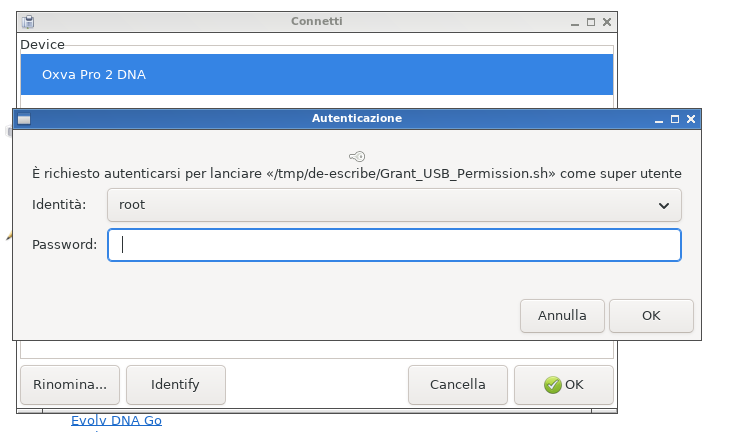Maximize the Autenticazione dialog

pos(674,118)
